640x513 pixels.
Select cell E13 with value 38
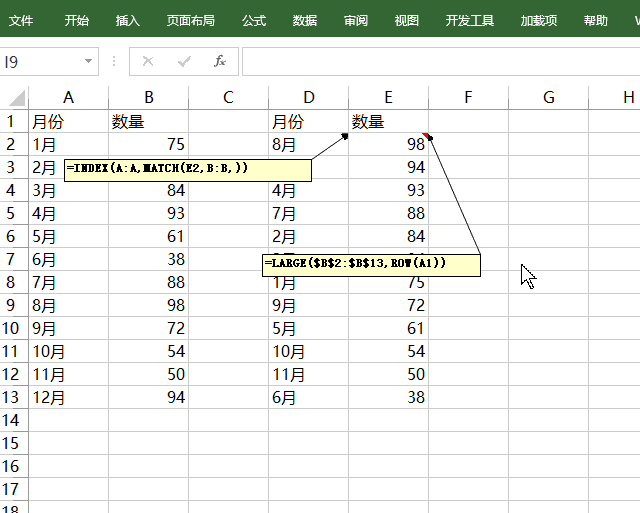click(389, 397)
